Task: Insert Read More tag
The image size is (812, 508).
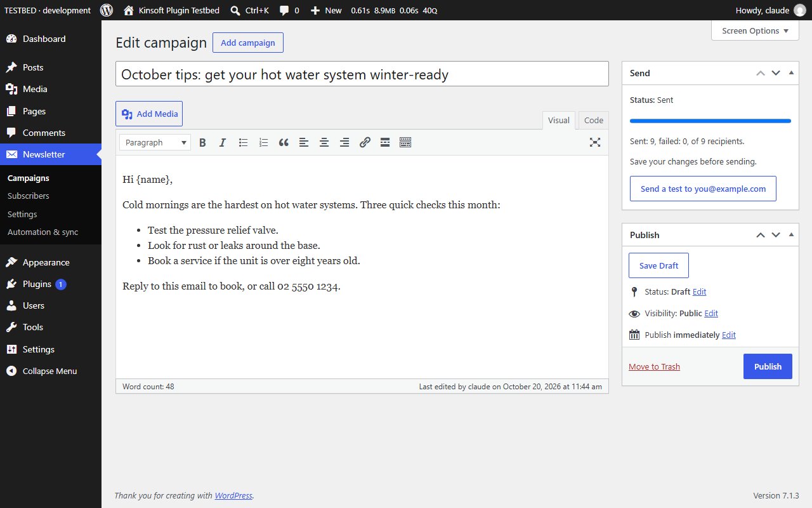Action: [x=385, y=143]
